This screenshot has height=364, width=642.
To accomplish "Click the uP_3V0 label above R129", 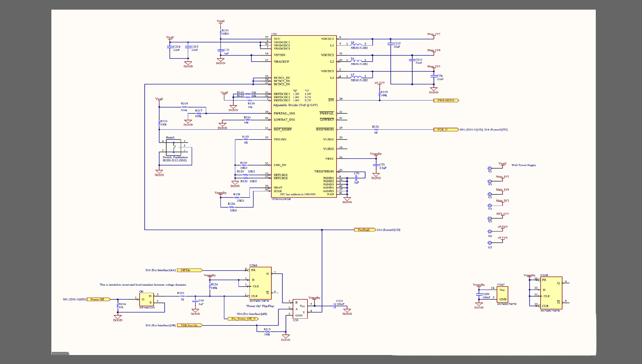I will pos(379,82).
